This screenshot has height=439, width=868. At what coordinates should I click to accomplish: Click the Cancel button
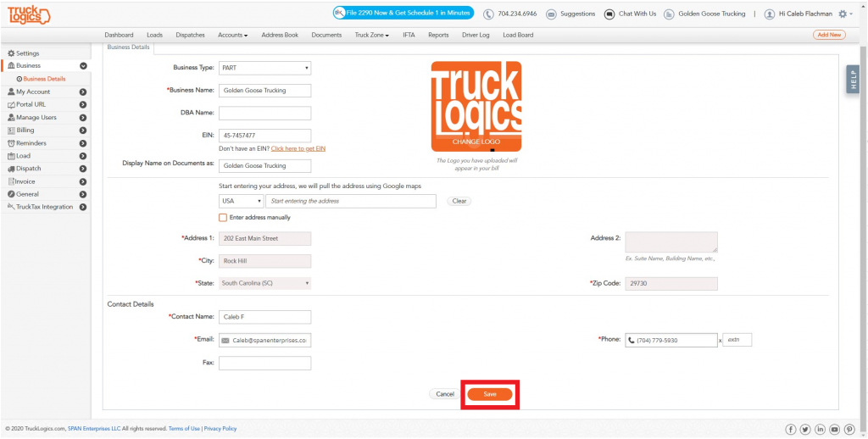coord(445,394)
